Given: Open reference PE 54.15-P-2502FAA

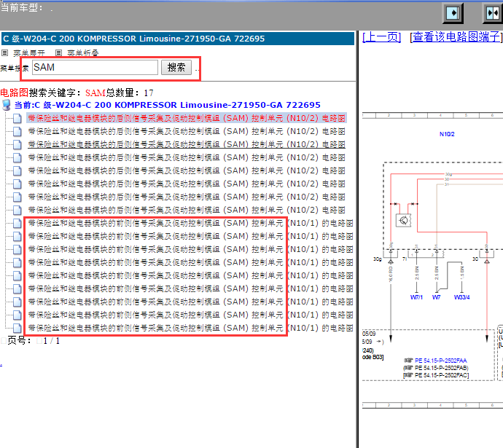Looking at the screenshot, I should [441, 361].
